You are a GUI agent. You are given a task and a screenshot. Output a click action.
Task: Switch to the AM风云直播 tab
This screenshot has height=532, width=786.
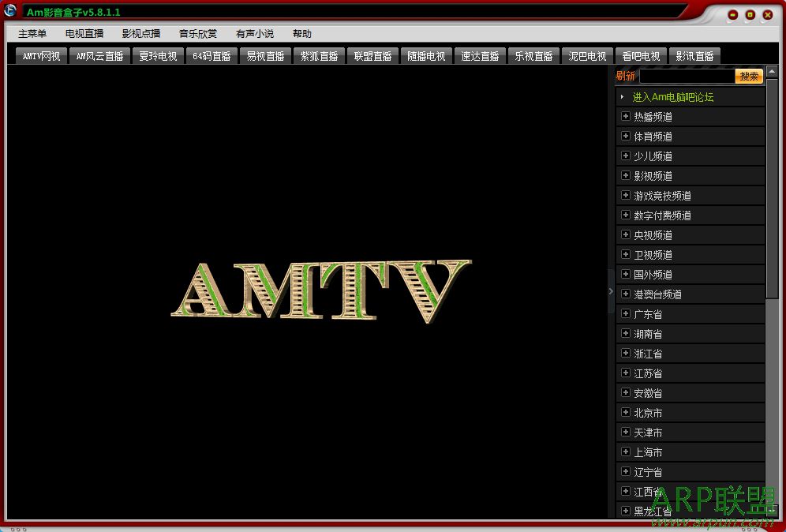point(99,56)
